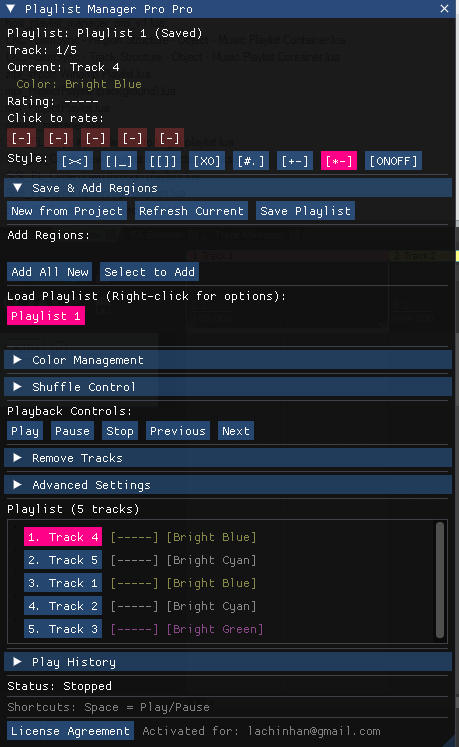The image size is (459, 747).
Task: Select playlist item 4. Track 2
Action: pos(63,606)
